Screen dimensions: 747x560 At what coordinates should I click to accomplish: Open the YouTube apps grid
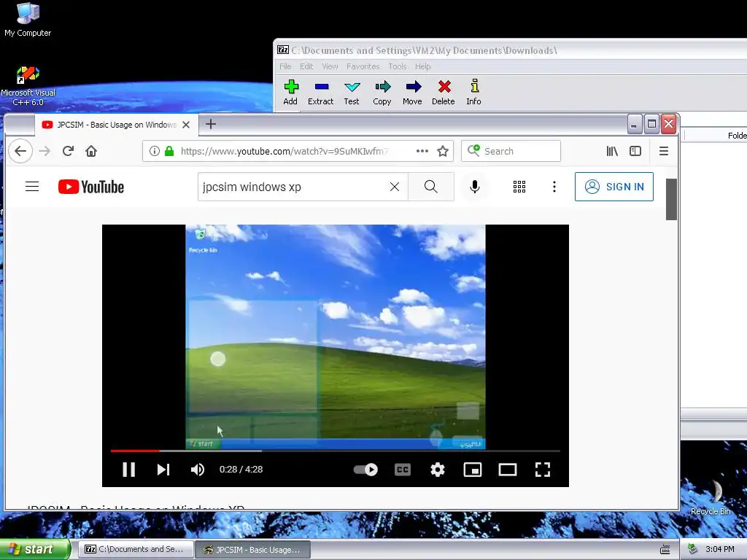pyautogui.click(x=519, y=187)
